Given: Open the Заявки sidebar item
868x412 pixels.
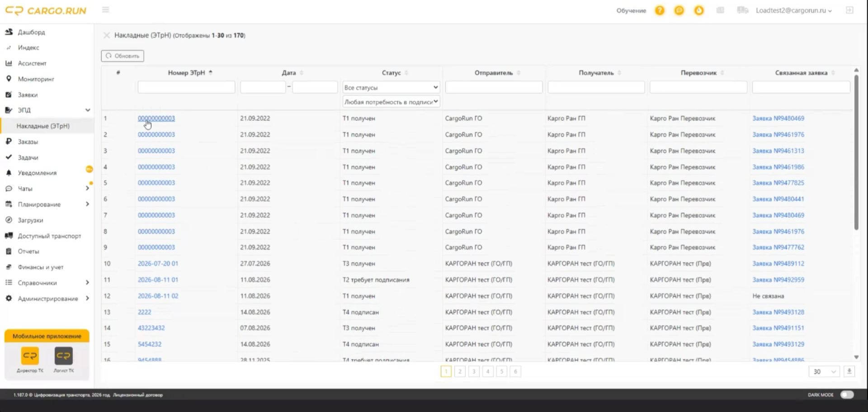Looking at the screenshot, I should [28, 95].
